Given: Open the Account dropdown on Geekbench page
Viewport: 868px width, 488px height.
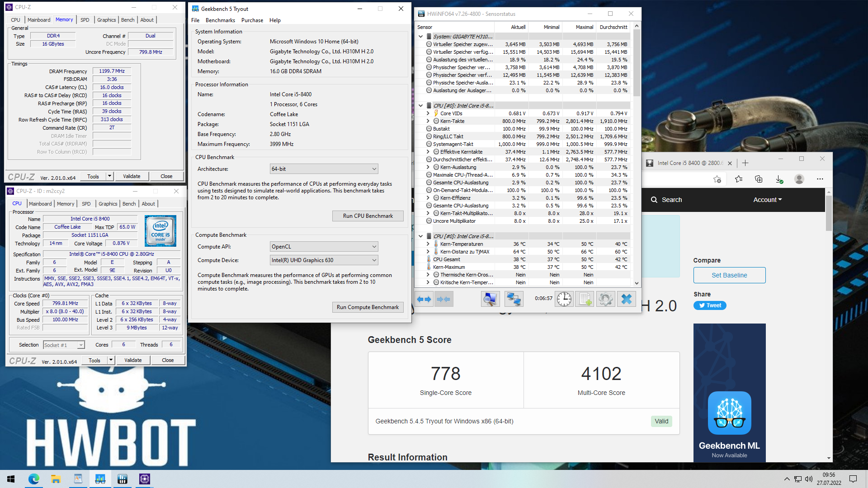Looking at the screenshot, I should click(x=767, y=200).
